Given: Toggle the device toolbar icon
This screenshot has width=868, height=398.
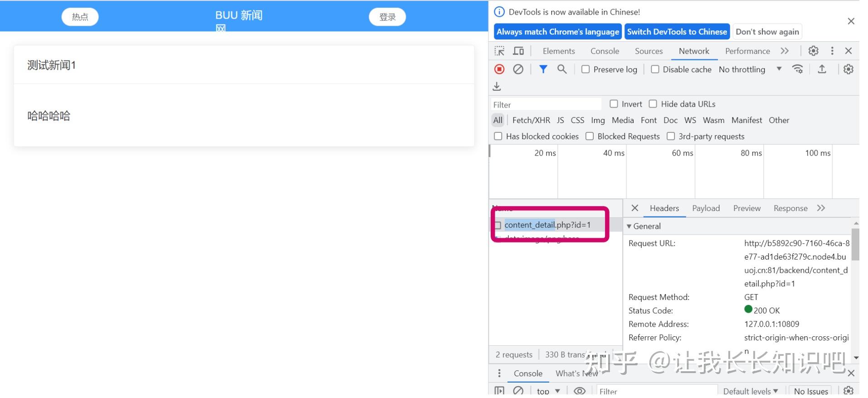Looking at the screenshot, I should coord(518,51).
